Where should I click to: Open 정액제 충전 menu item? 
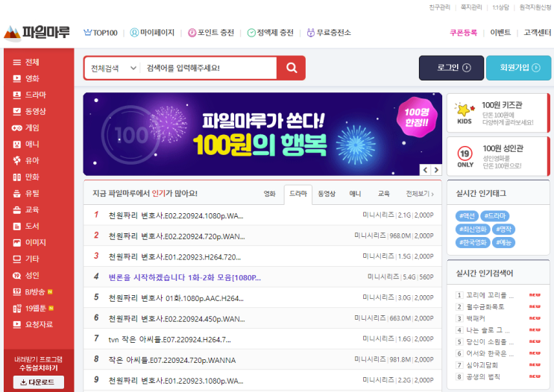[270, 33]
